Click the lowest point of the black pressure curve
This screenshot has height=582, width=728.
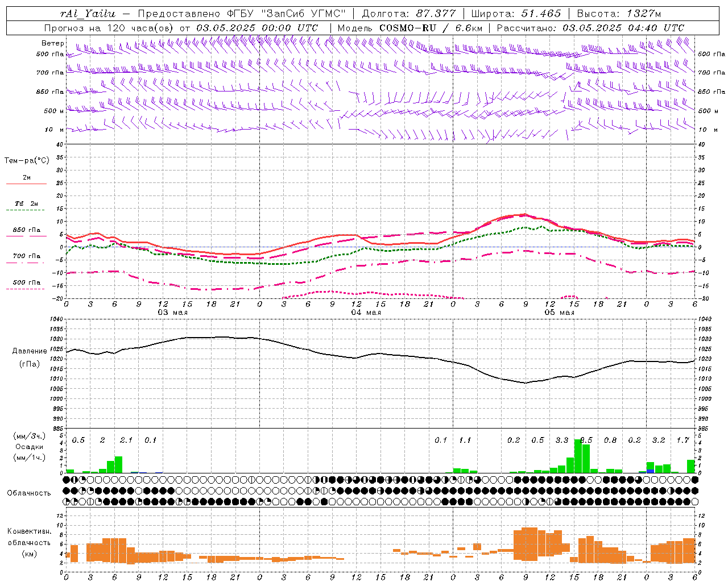[525, 383]
